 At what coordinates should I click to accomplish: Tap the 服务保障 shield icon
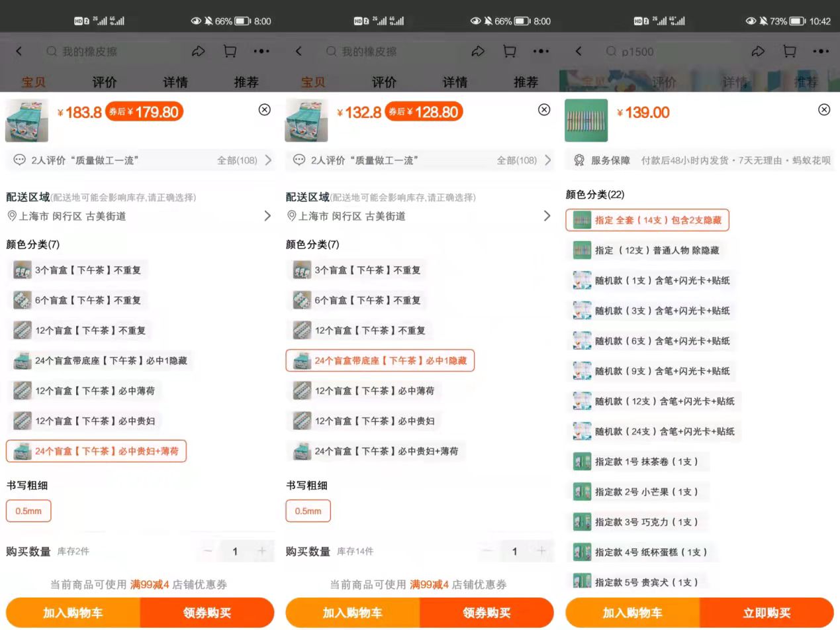tap(579, 160)
